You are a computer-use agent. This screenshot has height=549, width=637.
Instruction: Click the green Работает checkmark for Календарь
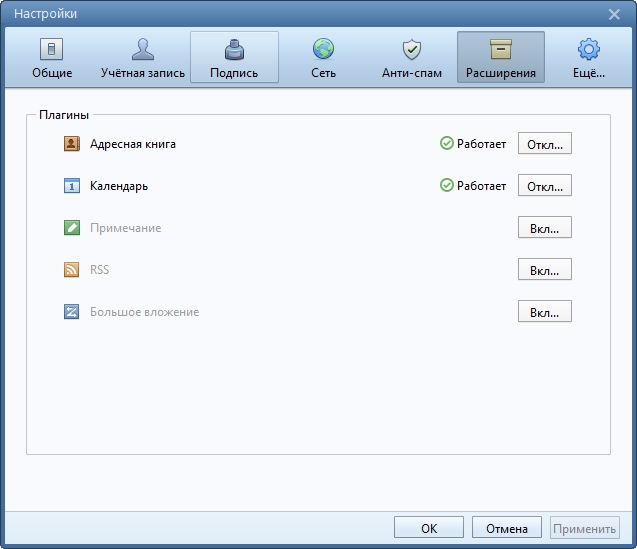point(446,185)
